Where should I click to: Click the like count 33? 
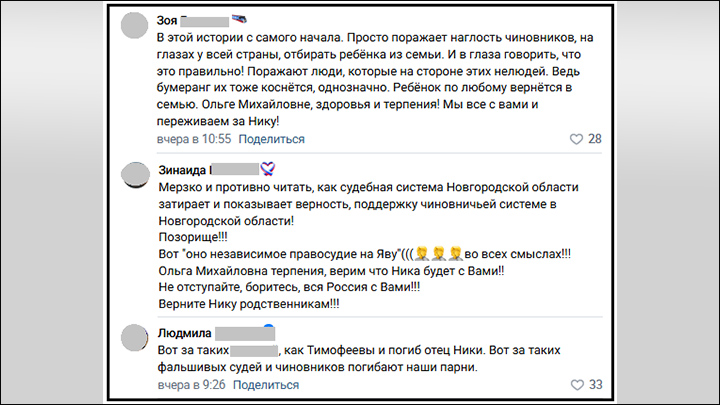tap(596, 384)
